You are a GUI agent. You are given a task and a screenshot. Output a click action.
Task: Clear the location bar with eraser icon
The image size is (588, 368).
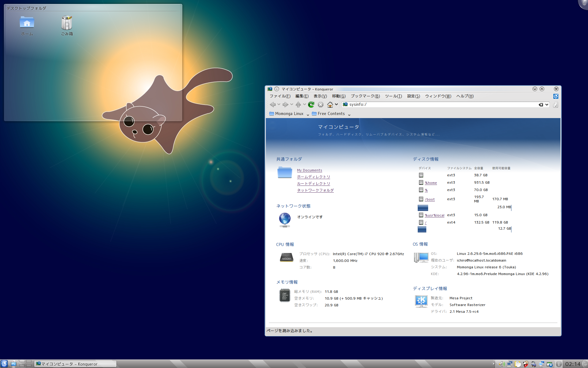point(541,105)
